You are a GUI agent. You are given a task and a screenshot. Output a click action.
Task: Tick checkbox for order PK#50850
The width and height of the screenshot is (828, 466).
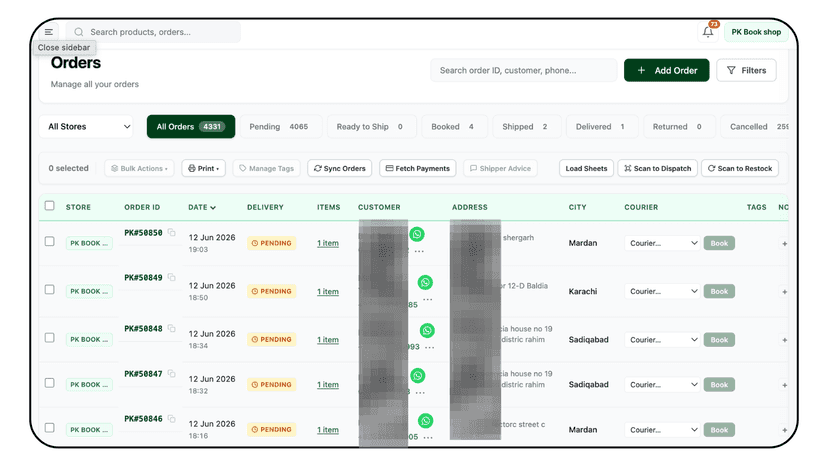50,241
